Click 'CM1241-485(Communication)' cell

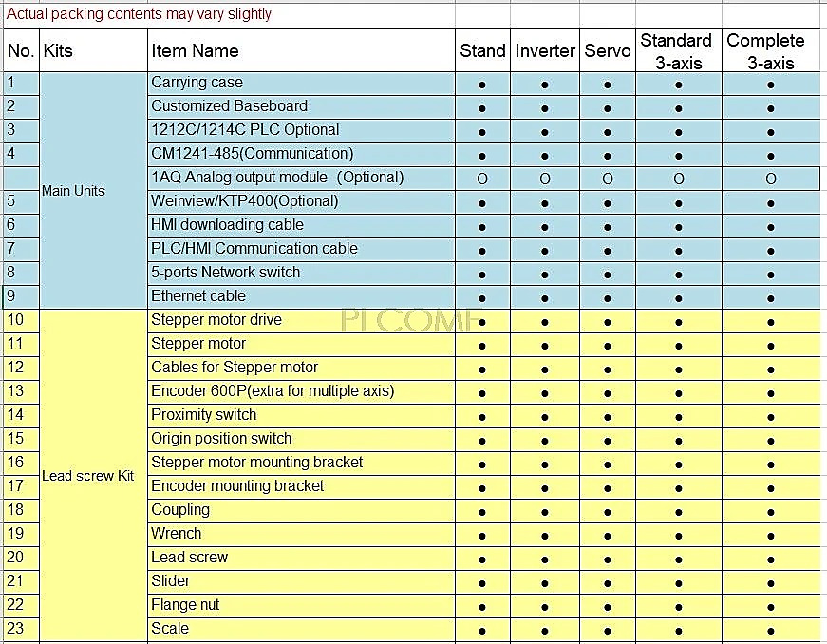[x=301, y=155]
